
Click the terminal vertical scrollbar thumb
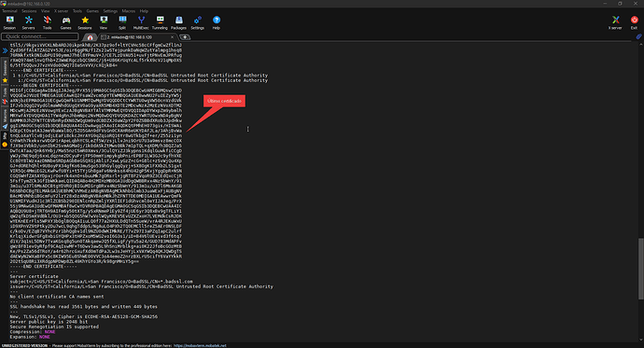tap(640, 269)
